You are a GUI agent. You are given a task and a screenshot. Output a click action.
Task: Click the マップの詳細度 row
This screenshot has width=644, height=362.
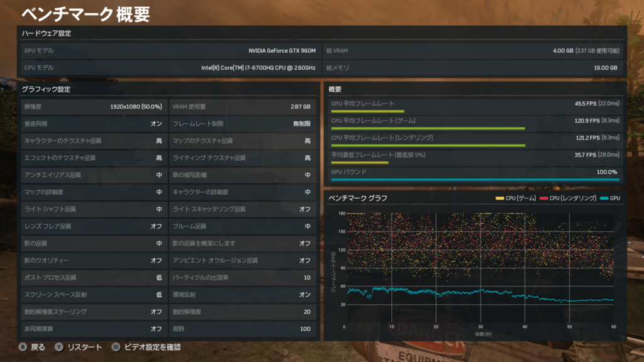tap(94, 192)
